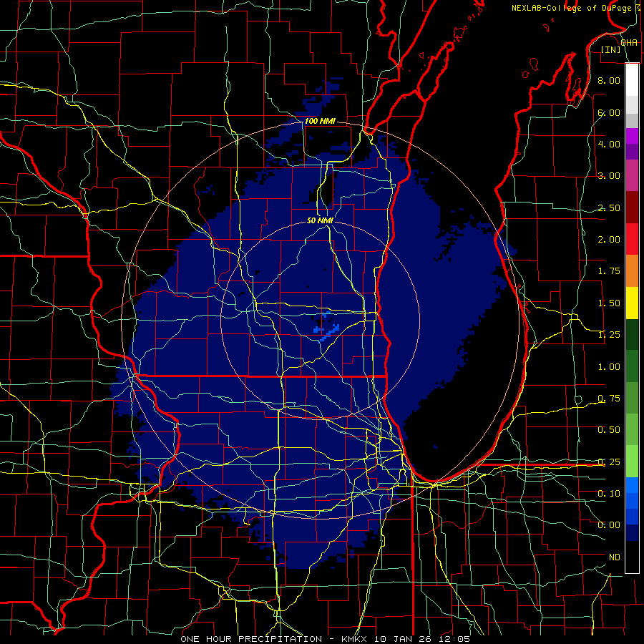Click the NEXLAB-College of DuPage credit text
This screenshot has height=644, width=644.
coord(571,8)
